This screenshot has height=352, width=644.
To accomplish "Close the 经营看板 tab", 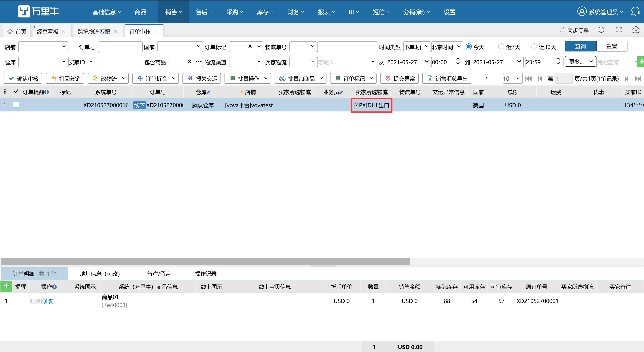I will [x=64, y=32].
